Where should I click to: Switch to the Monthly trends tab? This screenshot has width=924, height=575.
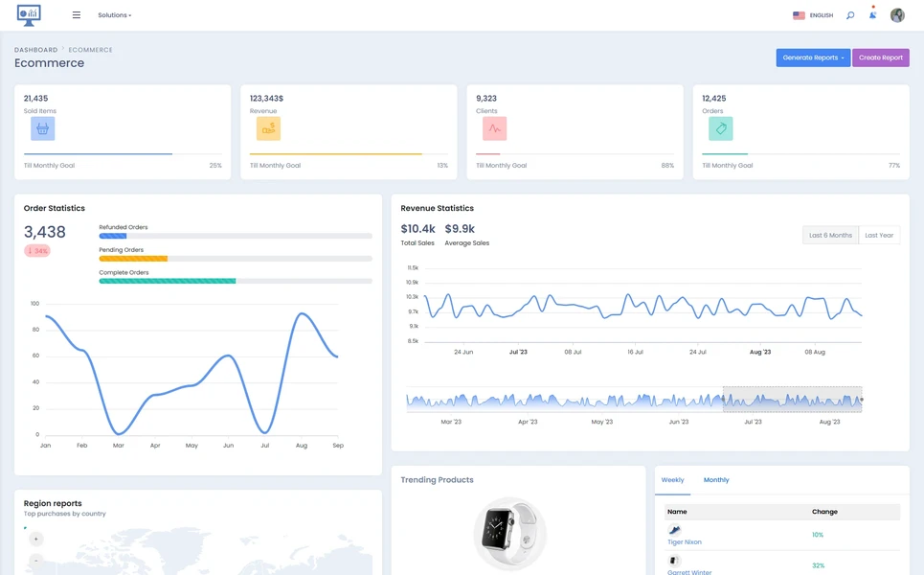pos(716,479)
